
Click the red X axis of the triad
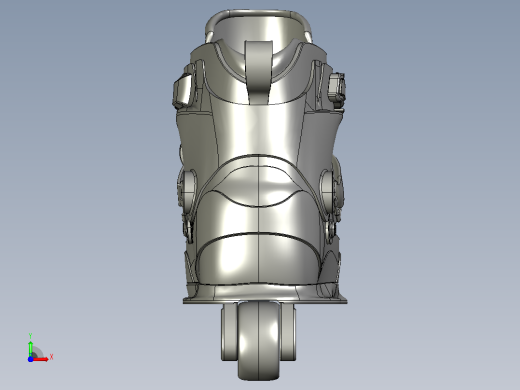click(41, 359)
